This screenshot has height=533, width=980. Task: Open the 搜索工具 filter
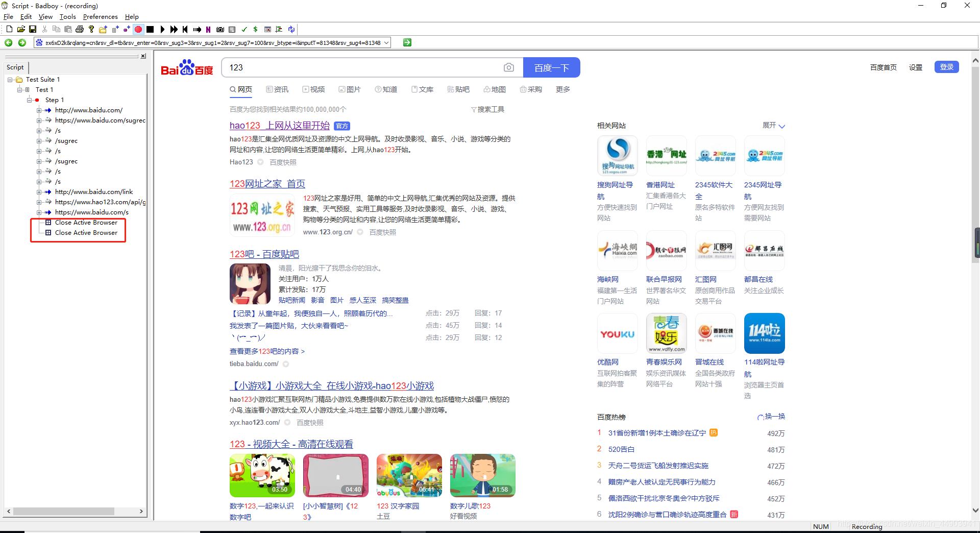[487, 109]
